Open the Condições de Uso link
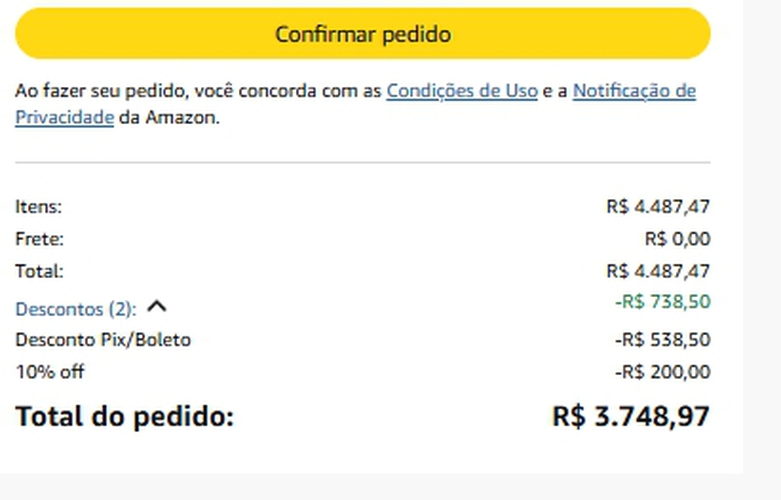 pos(462,91)
